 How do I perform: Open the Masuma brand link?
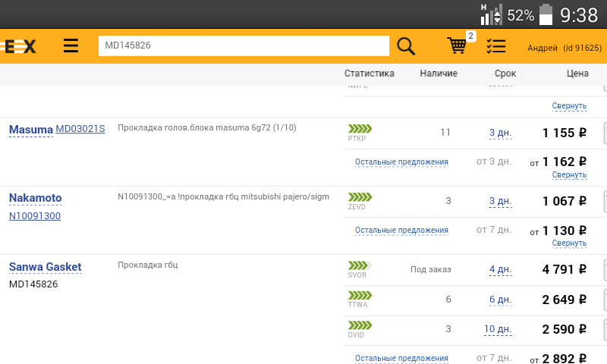coord(30,130)
